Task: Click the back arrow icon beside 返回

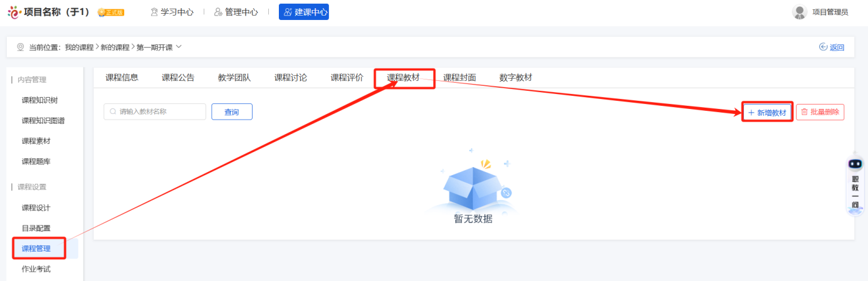Action: point(823,47)
